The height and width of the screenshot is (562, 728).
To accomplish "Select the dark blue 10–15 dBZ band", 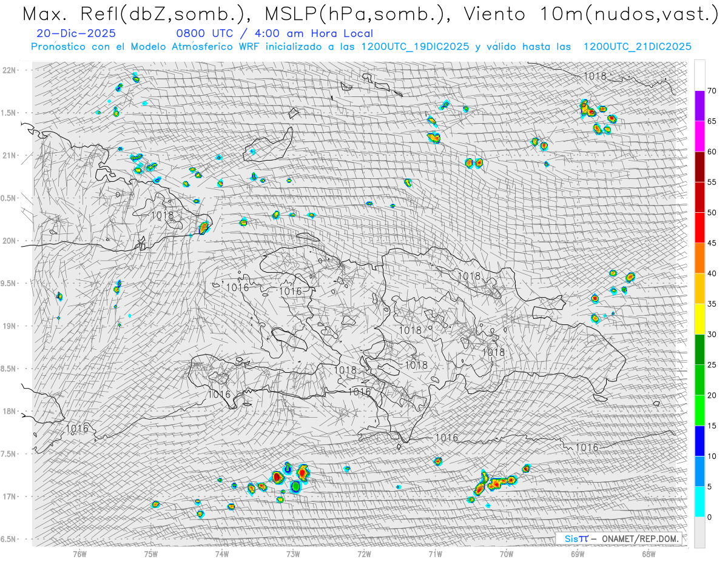I will pyautogui.click(x=699, y=441).
